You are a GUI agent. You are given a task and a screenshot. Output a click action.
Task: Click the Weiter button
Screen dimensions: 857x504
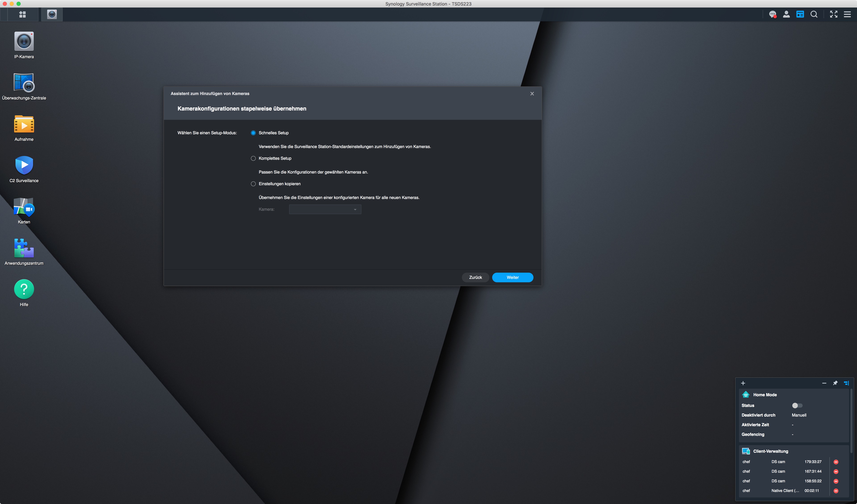[512, 277]
